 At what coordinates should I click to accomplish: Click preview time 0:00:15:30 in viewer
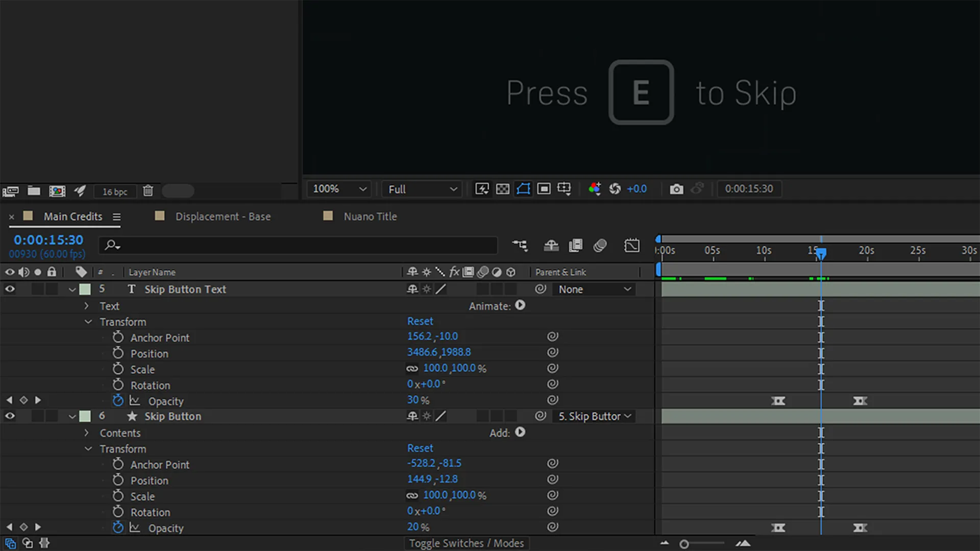749,189
